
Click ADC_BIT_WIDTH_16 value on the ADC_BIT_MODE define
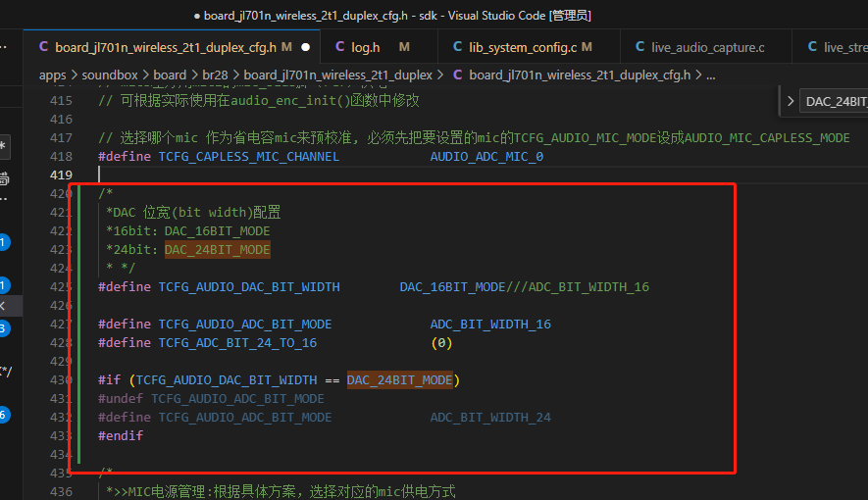click(x=490, y=325)
